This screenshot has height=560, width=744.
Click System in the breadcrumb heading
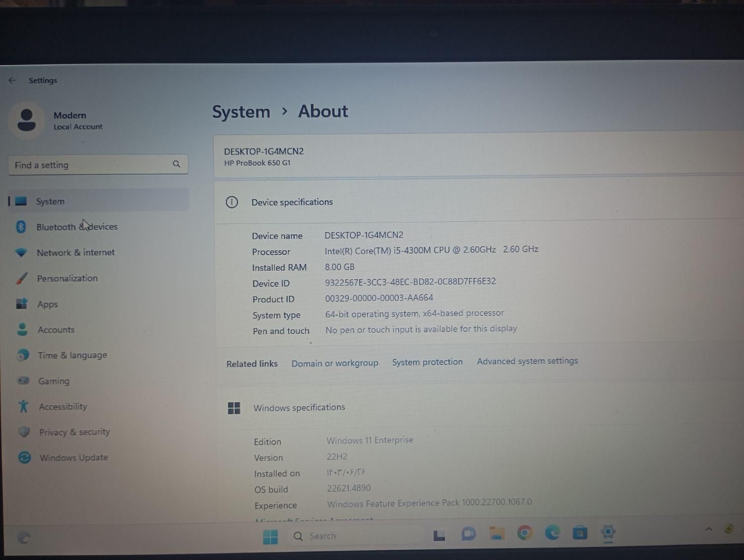[241, 112]
